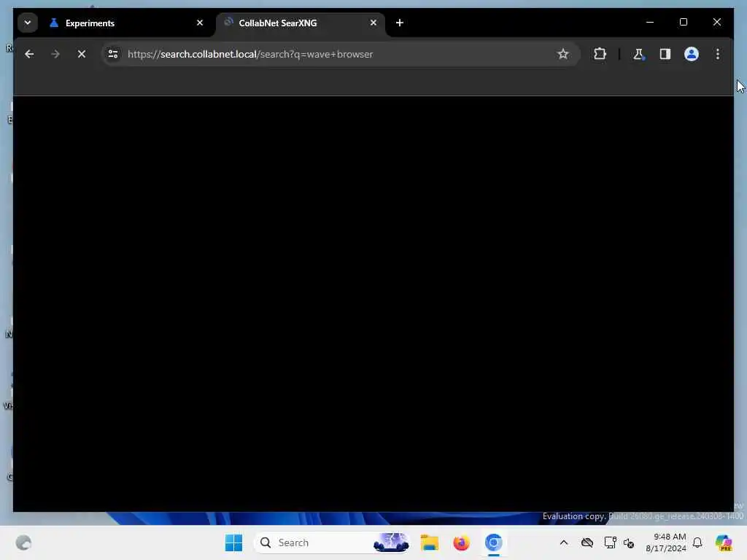Close the Experiments tab
The height and width of the screenshot is (560, 747).
pyautogui.click(x=200, y=23)
